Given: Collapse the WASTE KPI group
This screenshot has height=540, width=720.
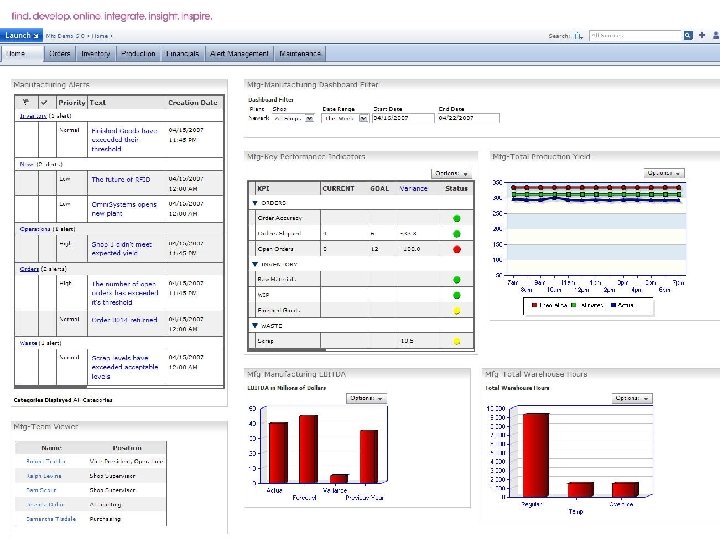Looking at the screenshot, I should [x=255, y=326].
